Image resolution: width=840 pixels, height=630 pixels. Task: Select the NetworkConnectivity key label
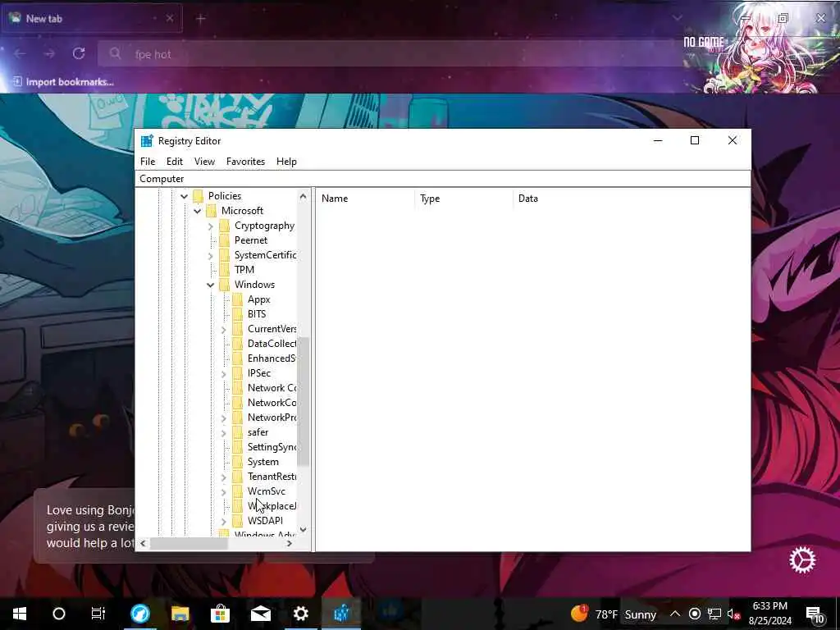pos(272,402)
